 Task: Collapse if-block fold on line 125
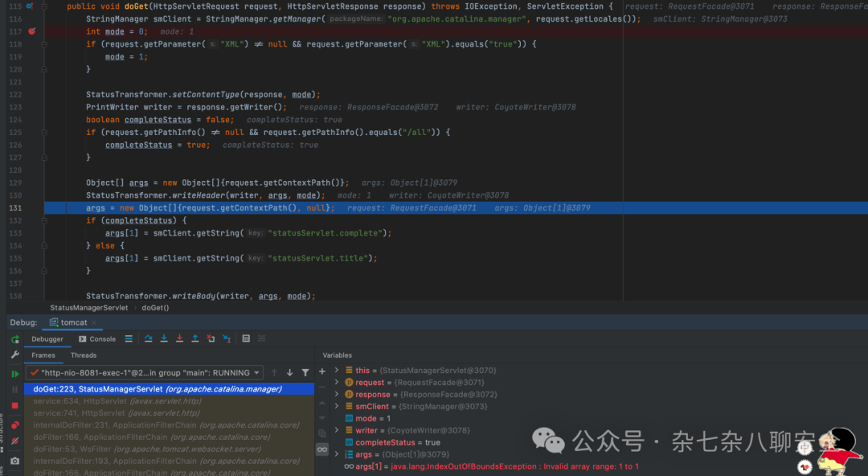tap(44, 133)
